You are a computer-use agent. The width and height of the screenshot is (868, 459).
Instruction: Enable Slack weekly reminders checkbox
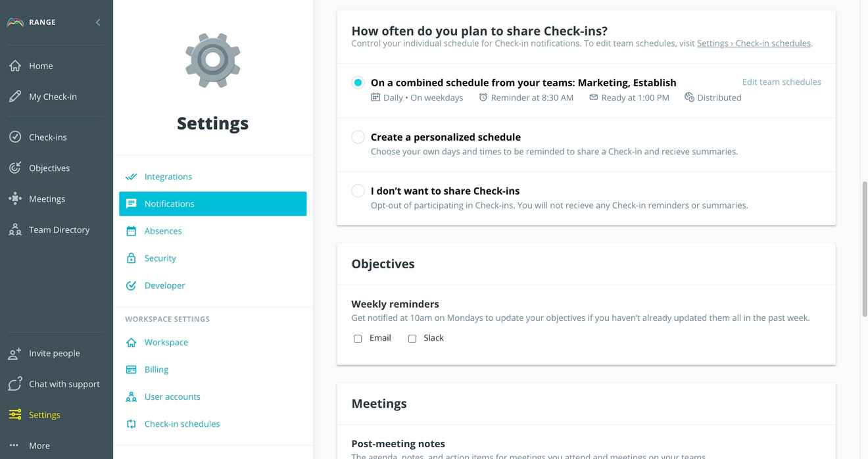pyautogui.click(x=412, y=339)
